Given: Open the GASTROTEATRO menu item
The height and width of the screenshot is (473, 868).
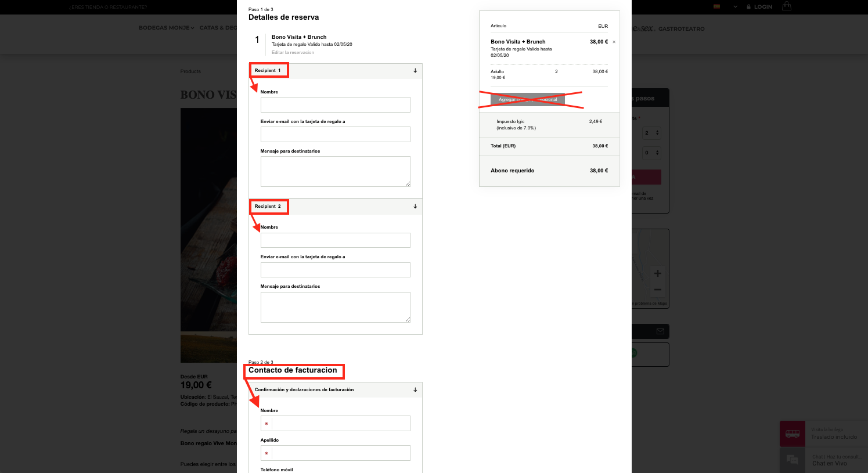Looking at the screenshot, I should pos(682,28).
